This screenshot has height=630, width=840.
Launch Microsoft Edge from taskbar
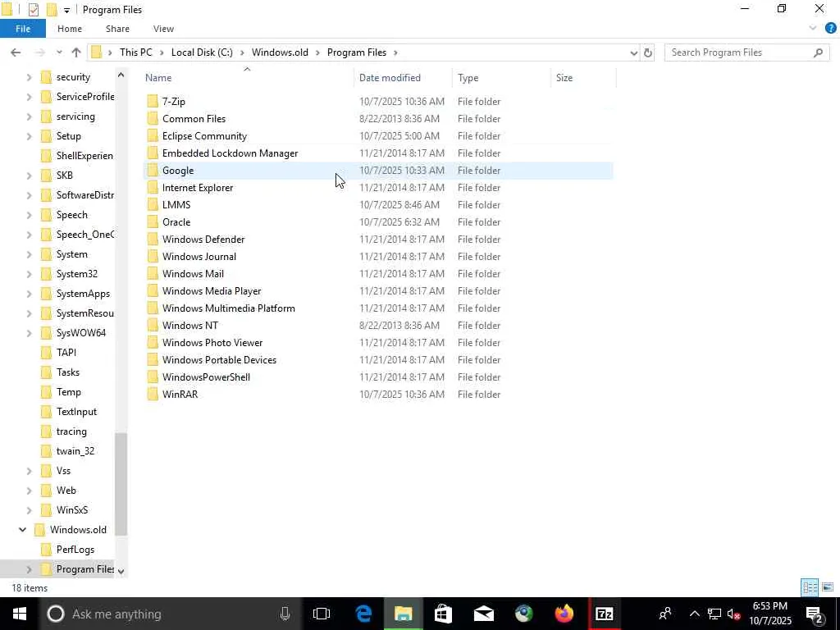click(x=363, y=614)
